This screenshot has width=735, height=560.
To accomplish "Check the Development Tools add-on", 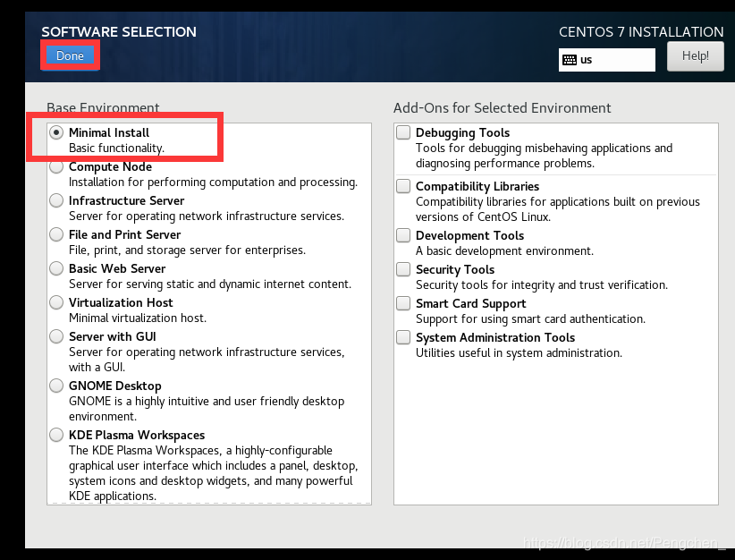I will [403, 235].
